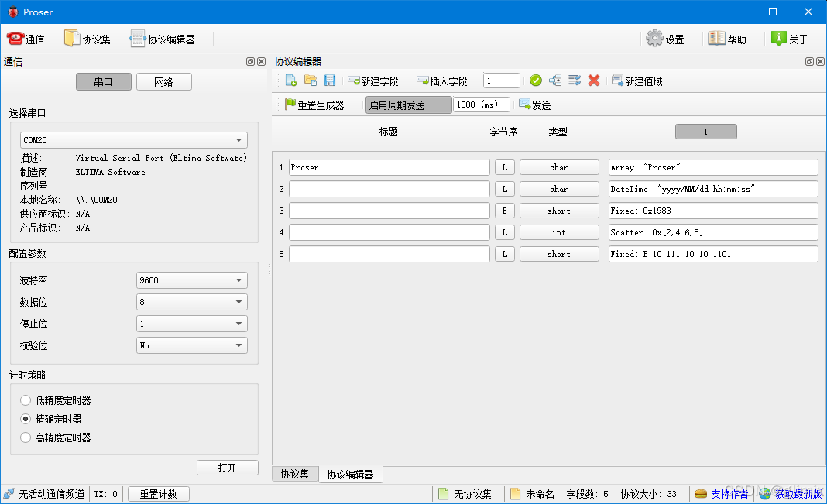
Task: Click the DateTime value field of row 2
Action: [713, 189]
